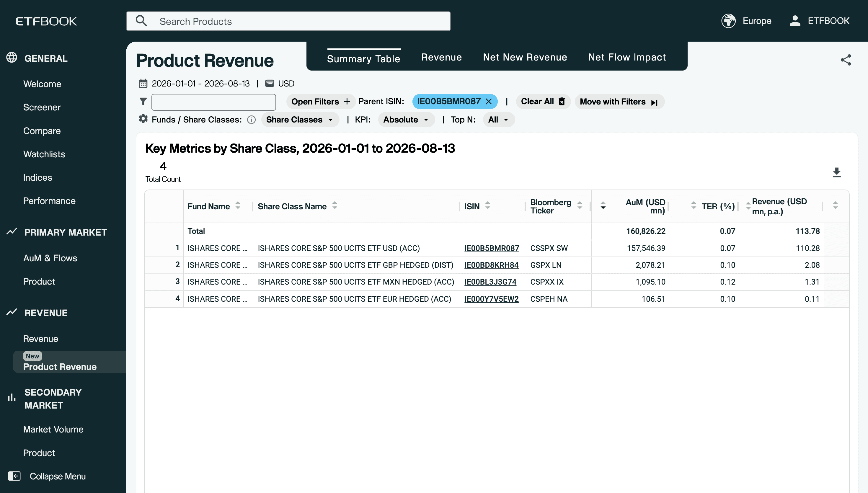The width and height of the screenshot is (868, 493).
Task: Click the sort arrows in the last column
Action: tap(835, 205)
